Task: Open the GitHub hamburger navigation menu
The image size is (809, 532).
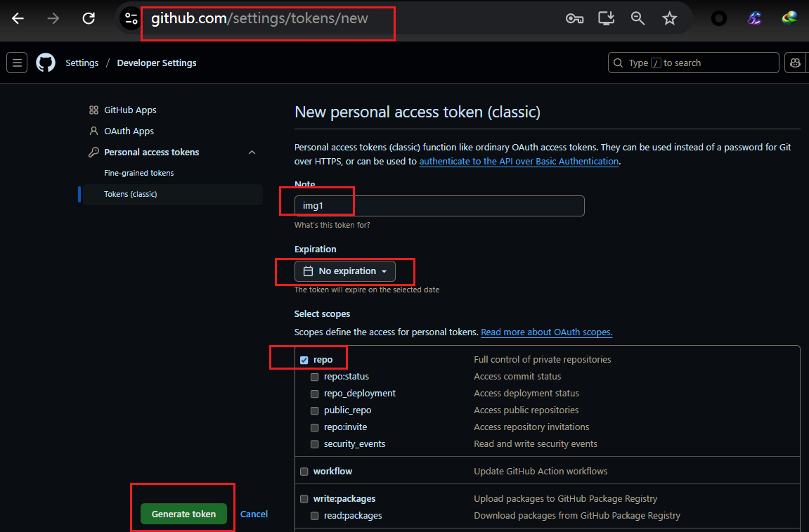Action: (17, 63)
